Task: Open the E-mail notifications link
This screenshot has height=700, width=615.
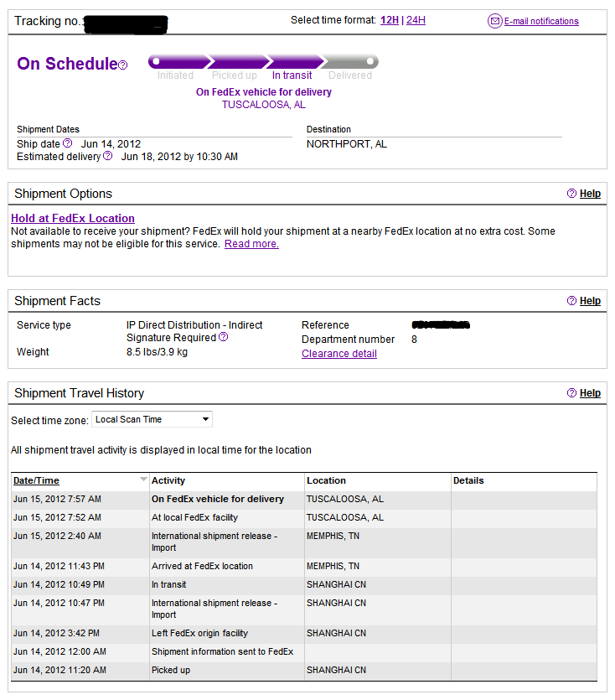Action: click(541, 21)
